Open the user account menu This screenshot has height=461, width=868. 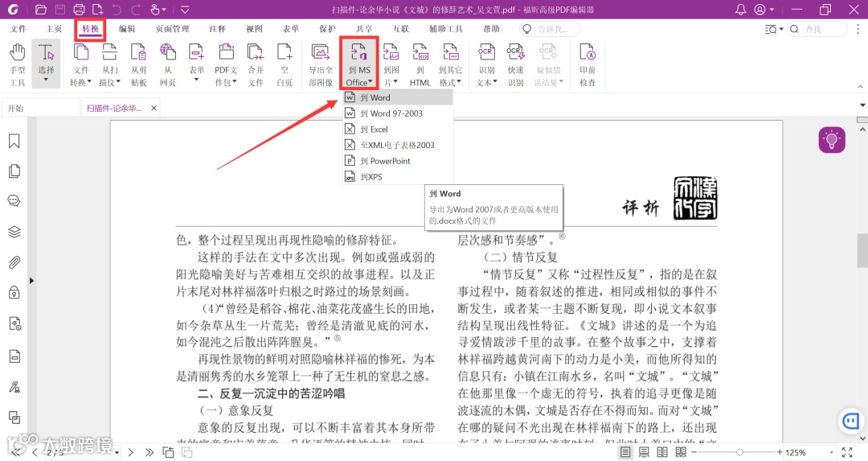tap(764, 10)
